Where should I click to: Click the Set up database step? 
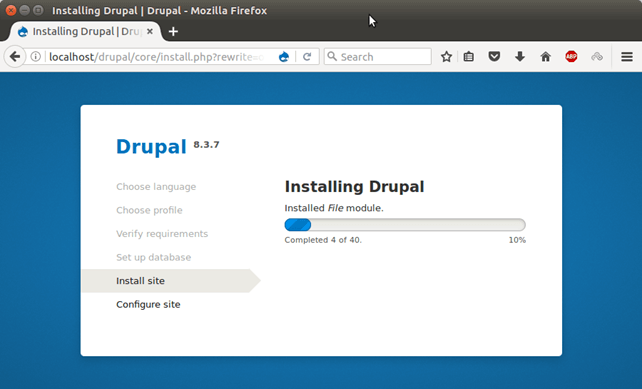click(154, 257)
